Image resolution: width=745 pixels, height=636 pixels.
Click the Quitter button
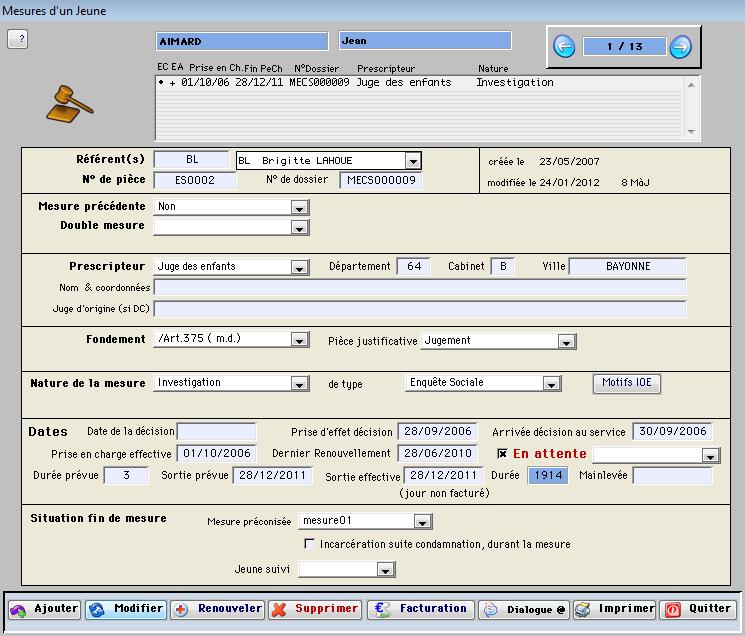(x=698, y=609)
